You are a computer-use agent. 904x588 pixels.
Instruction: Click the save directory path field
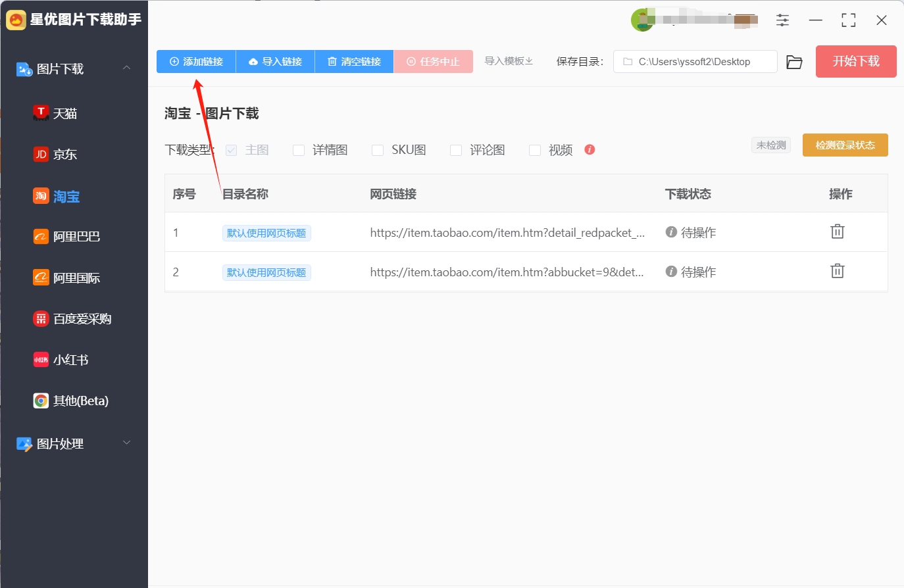695,62
